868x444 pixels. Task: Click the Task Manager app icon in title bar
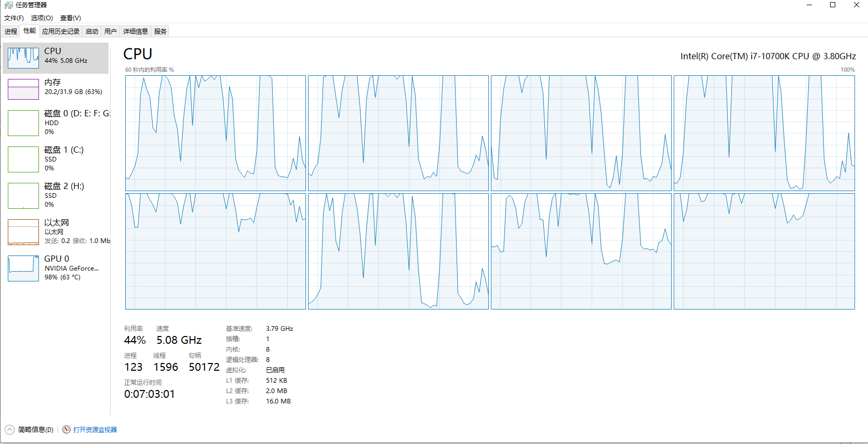tap(9, 5)
